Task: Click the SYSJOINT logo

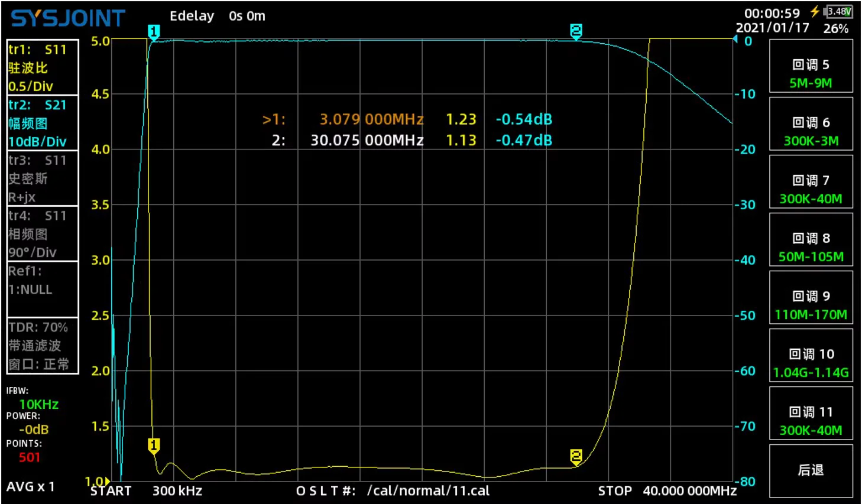Action: (x=68, y=19)
